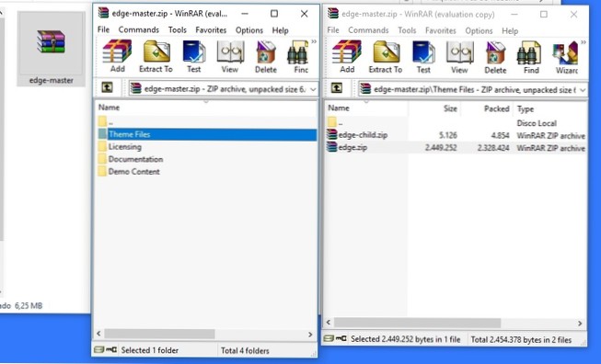This screenshot has height=364, width=601.
Task: Open Options menu in right window
Action: tap(479, 30)
